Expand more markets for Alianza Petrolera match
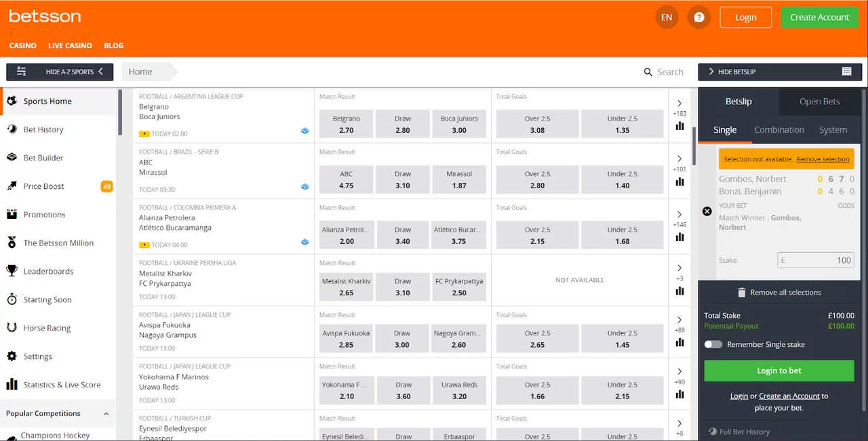The height and width of the screenshot is (441, 868). point(679,214)
